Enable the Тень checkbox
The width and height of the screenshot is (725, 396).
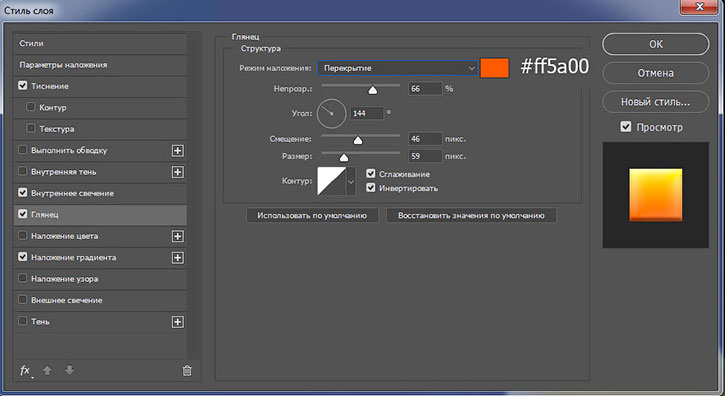click(22, 321)
